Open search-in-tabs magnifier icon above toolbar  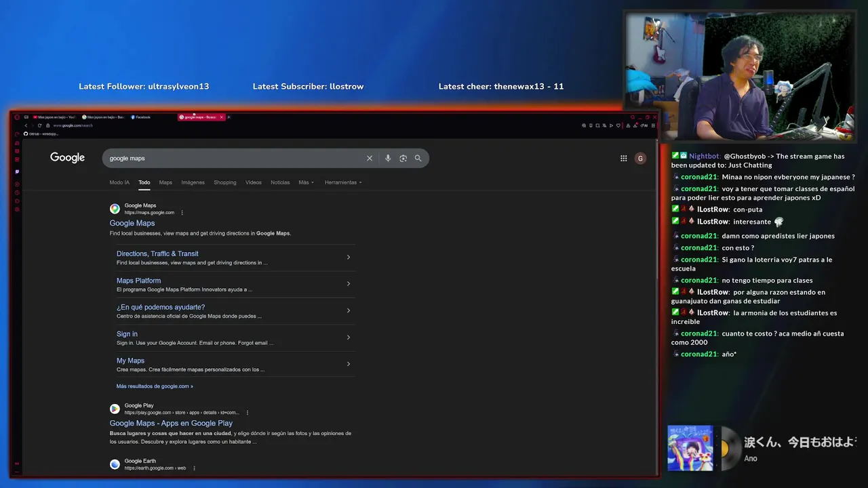click(x=633, y=117)
